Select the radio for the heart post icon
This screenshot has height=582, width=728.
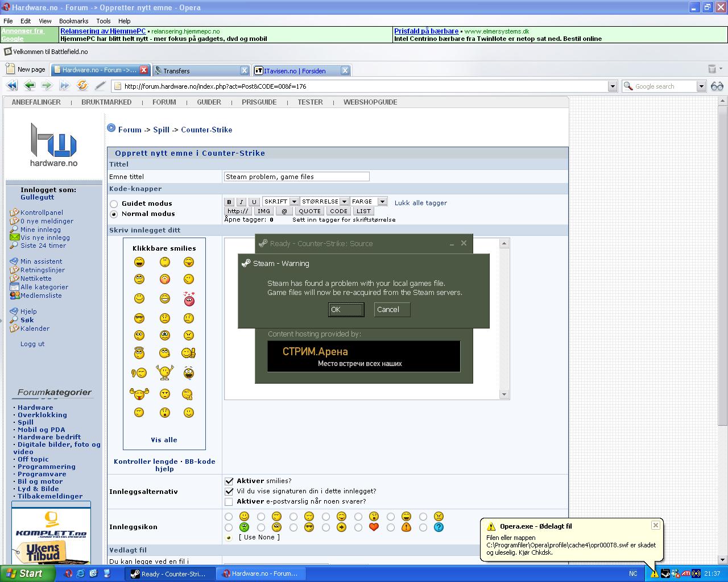coord(358,527)
